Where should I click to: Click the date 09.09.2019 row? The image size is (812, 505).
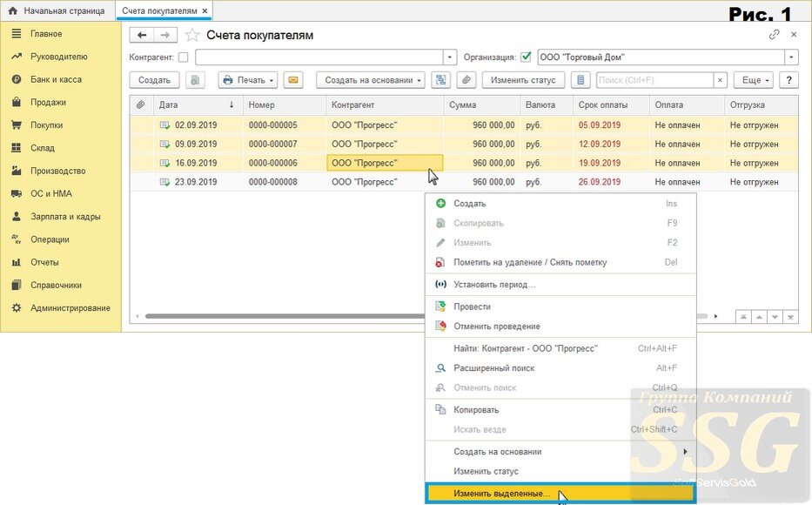pyautogui.click(x=196, y=144)
